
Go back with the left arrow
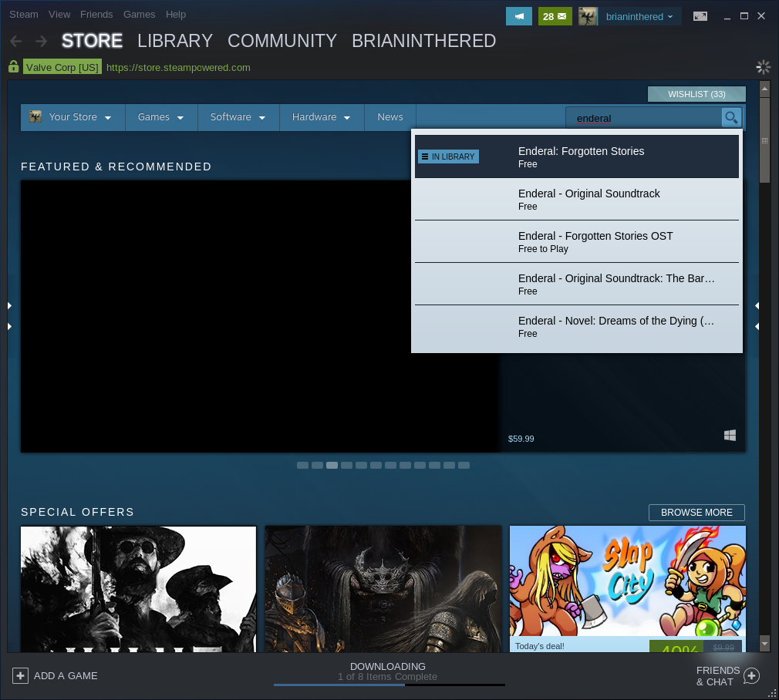16,41
